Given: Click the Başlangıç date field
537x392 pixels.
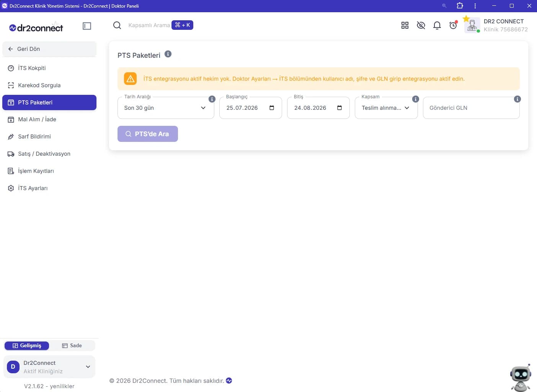Looking at the screenshot, I should (x=251, y=108).
